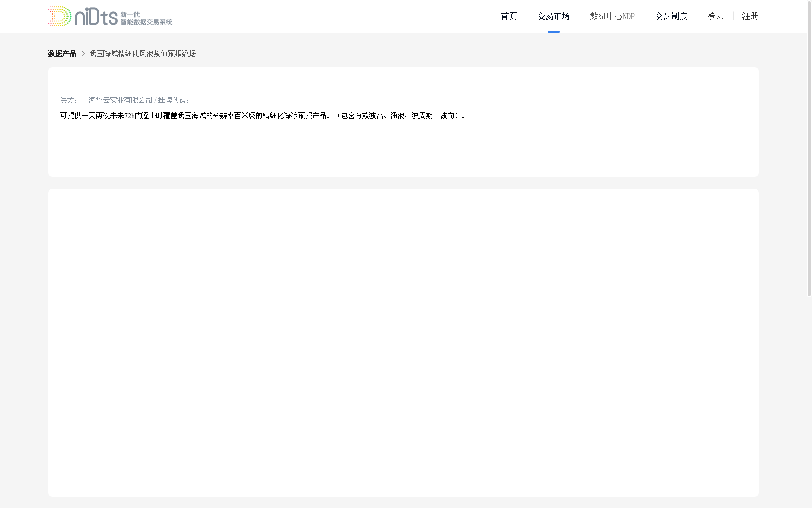This screenshot has height=508, width=812.
Task: Navigate to 数据产品 breadcrumb link
Action: point(62,54)
